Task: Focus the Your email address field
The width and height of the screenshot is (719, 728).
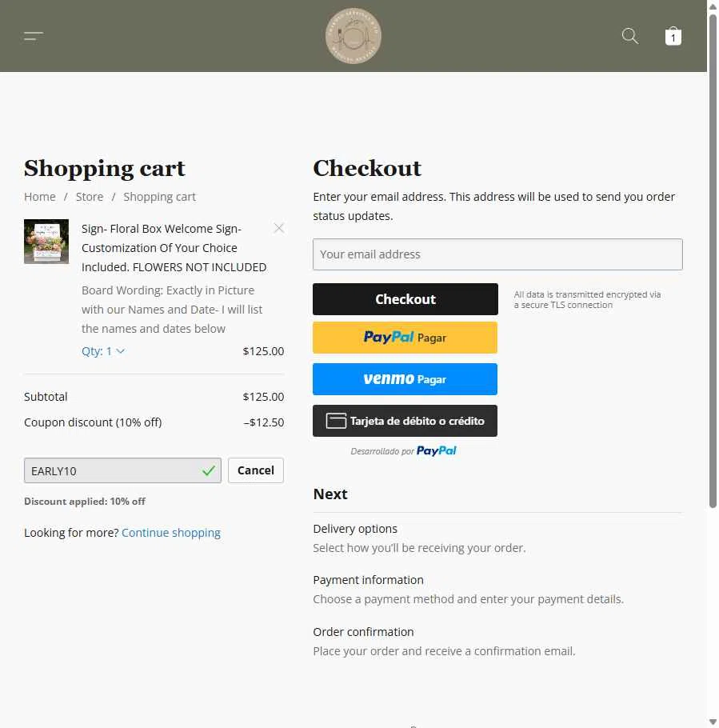Action: point(497,254)
